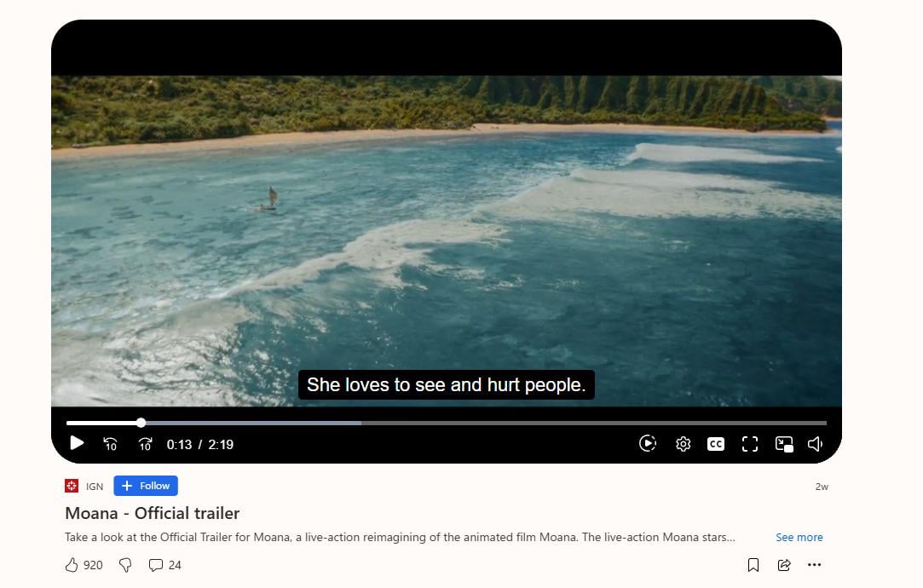Play the Moana trailer video
This screenshot has height=588, width=923.
point(77,443)
